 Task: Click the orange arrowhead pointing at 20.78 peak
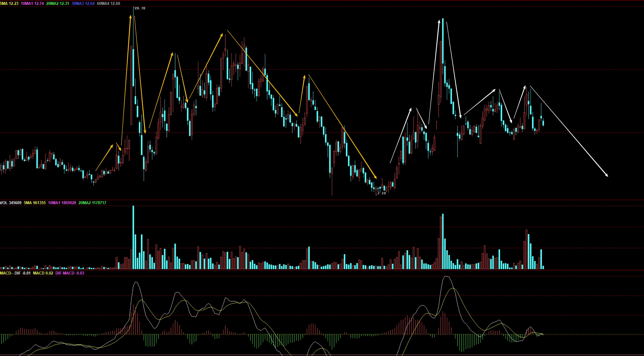pyautogui.click(x=130, y=17)
